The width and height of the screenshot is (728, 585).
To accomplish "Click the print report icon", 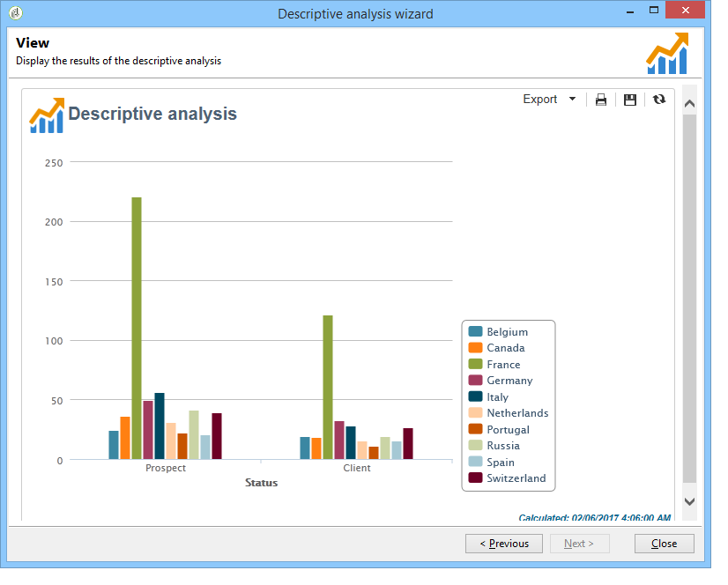I will click(601, 100).
